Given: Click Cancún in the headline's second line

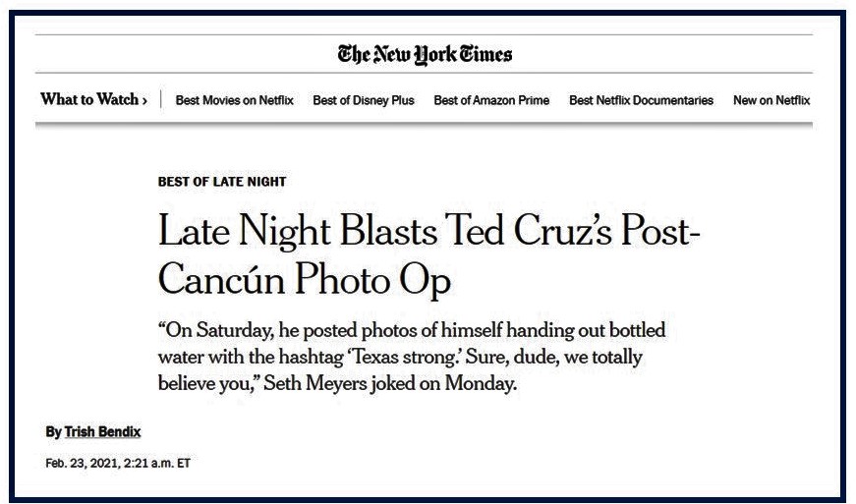Looking at the screenshot, I should (x=218, y=280).
